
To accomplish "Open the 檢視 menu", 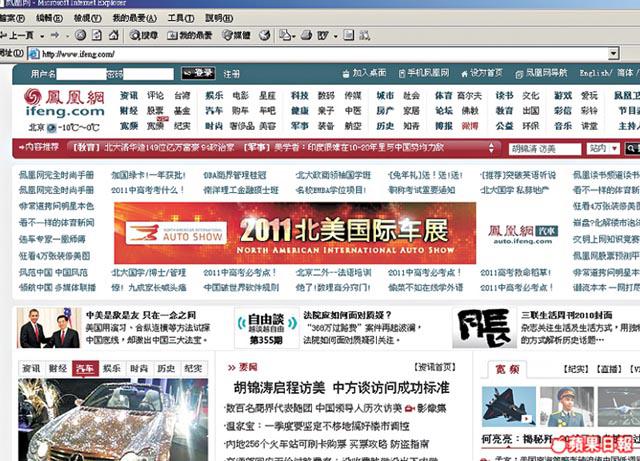I will tap(87, 18).
